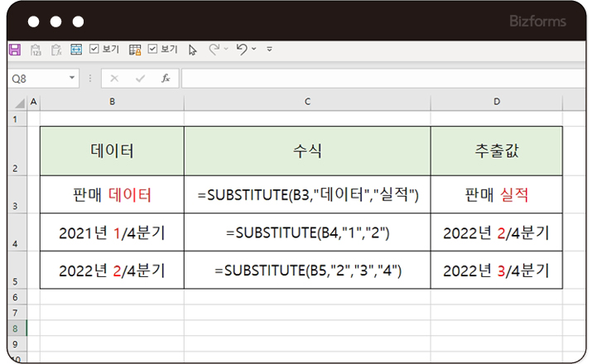The width and height of the screenshot is (592, 364).
Task: Click the purple Save icon
Action: coord(14,50)
